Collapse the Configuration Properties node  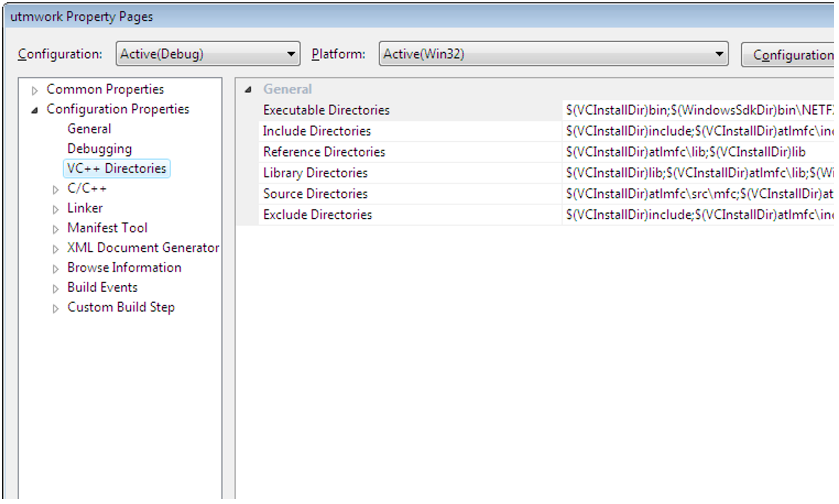[x=34, y=110]
